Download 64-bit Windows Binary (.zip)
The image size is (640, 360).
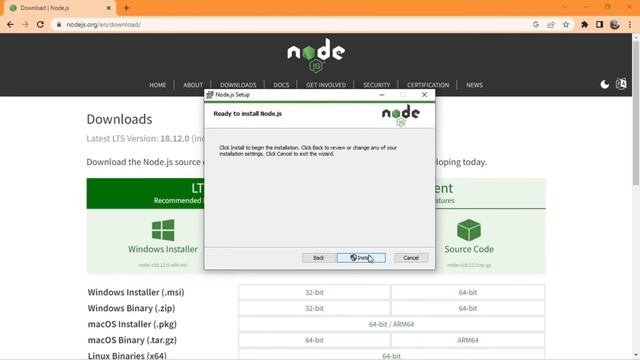click(x=468, y=308)
